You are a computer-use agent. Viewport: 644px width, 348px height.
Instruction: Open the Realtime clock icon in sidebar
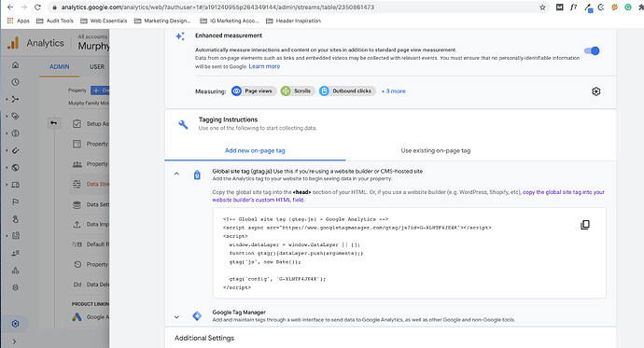15,82
